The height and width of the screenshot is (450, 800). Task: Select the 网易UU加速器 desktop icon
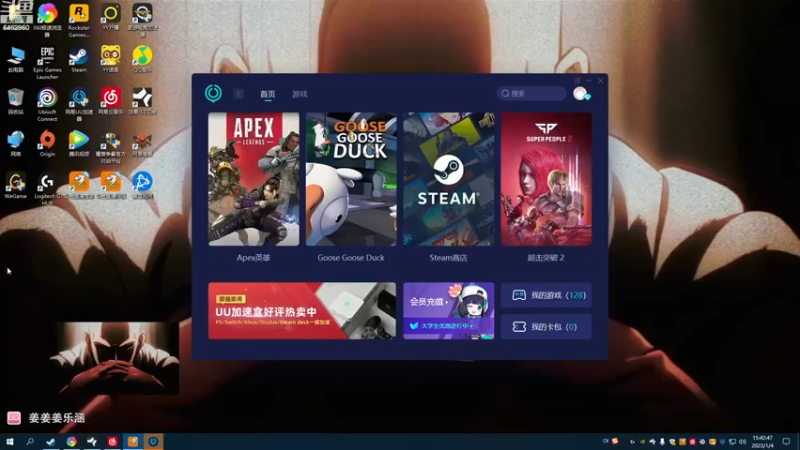click(79, 105)
